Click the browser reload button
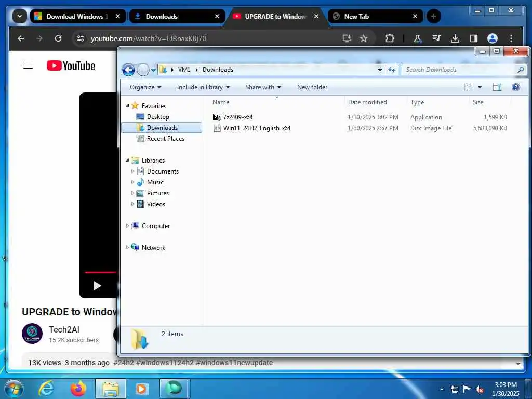Viewport: 532px width, 399px height. click(x=58, y=38)
